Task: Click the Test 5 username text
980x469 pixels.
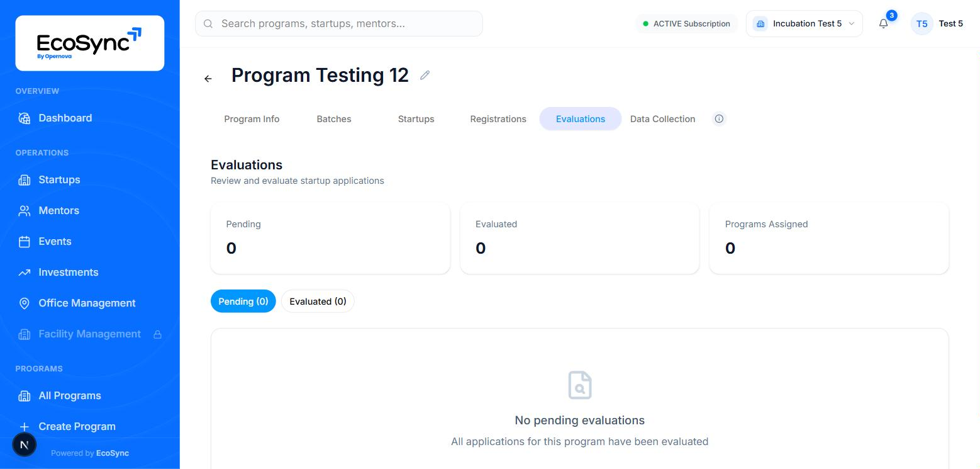Action: (x=951, y=24)
